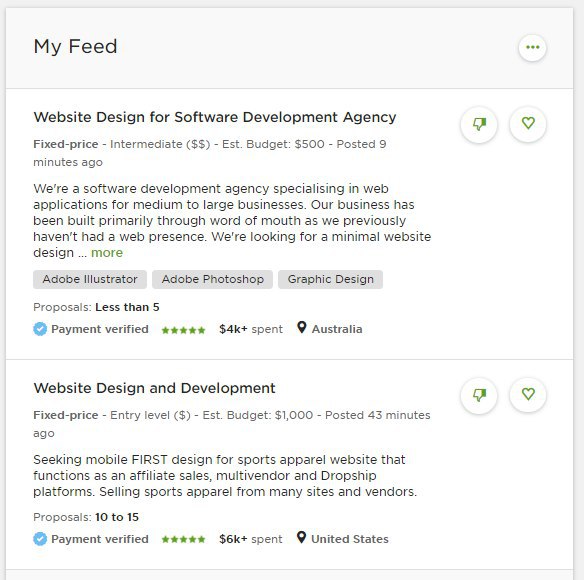This screenshot has height=580, width=584.
Task: Click the five-star rating of the Australia client
Action: 183,330
